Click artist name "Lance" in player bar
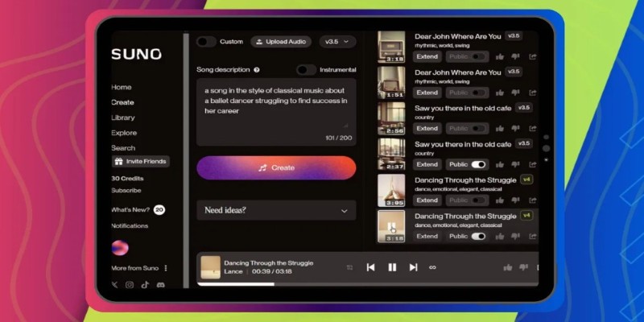Image resolution: width=644 pixels, height=322 pixels. [233, 272]
